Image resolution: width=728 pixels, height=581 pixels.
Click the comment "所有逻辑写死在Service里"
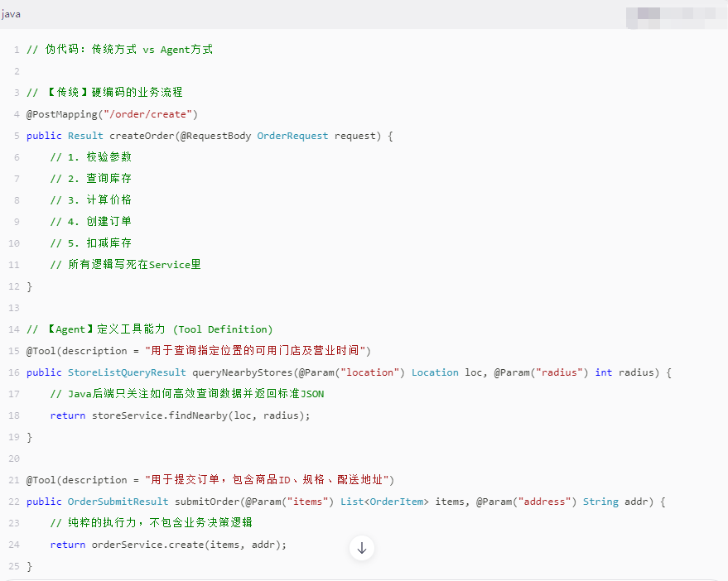pos(135,265)
